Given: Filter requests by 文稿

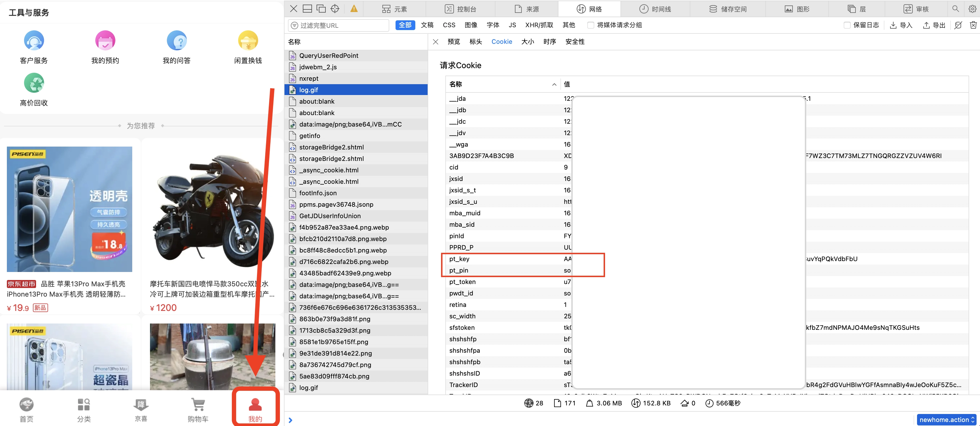Looking at the screenshot, I should point(427,25).
